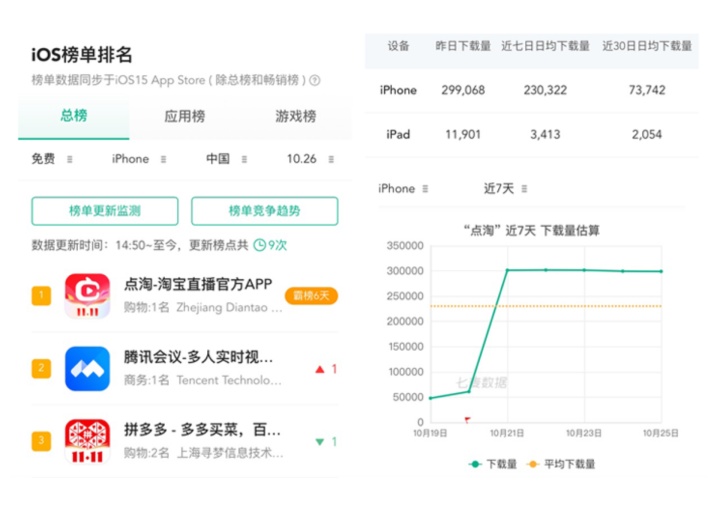
Task: Click 商务:1名 under 腾讯会议
Action: click(146, 380)
